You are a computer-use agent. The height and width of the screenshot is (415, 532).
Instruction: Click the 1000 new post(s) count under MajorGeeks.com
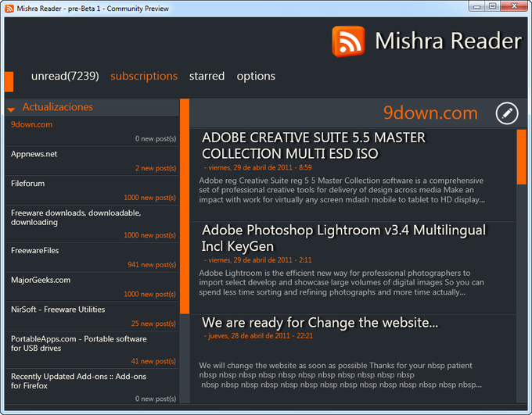tap(150, 294)
